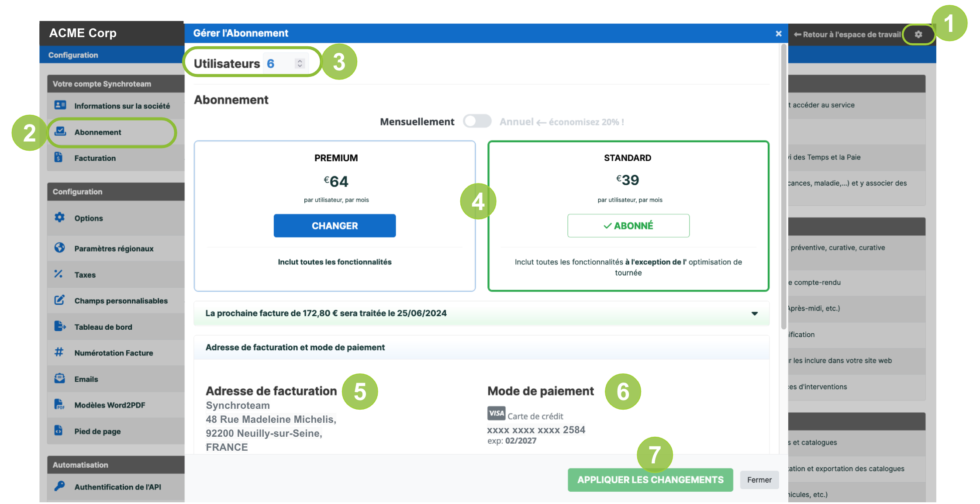Click the '€39' Standard price
Screen dimensions: 980x504
(x=628, y=180)
